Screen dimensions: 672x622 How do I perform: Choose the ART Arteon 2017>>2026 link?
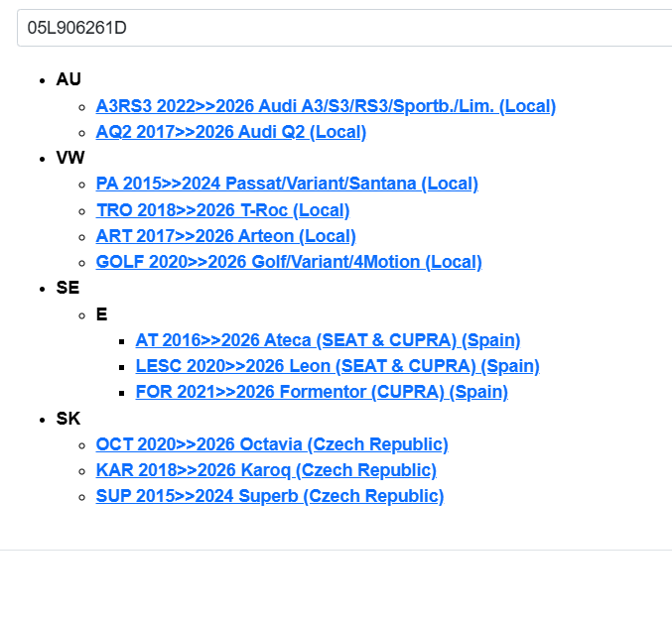pos(225,236)
